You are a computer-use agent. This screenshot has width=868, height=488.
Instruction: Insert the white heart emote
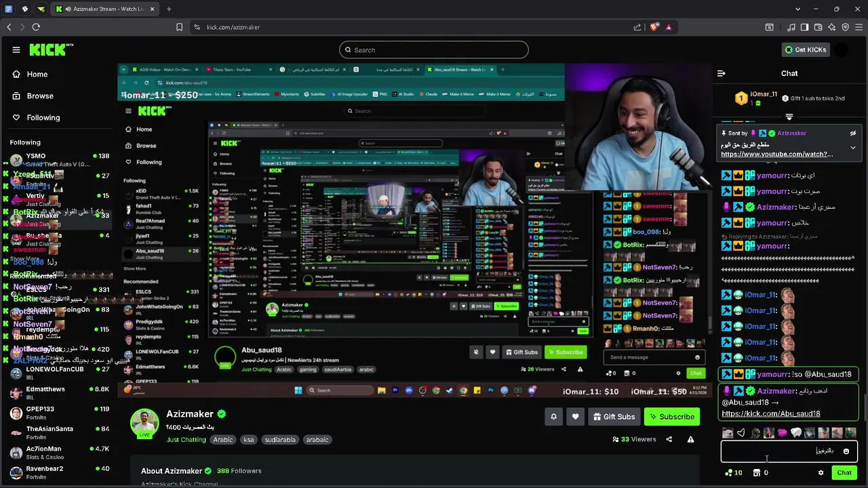741,432
